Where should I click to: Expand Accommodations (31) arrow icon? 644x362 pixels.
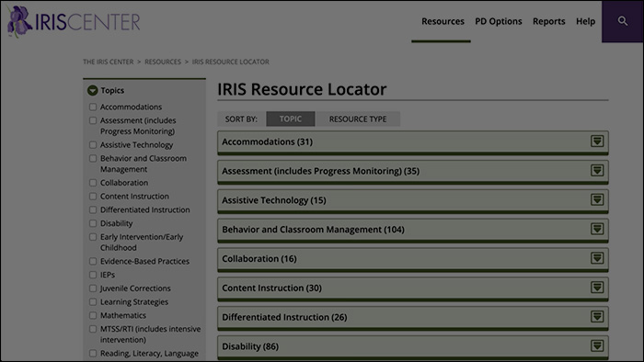click(x=597, y=141)
